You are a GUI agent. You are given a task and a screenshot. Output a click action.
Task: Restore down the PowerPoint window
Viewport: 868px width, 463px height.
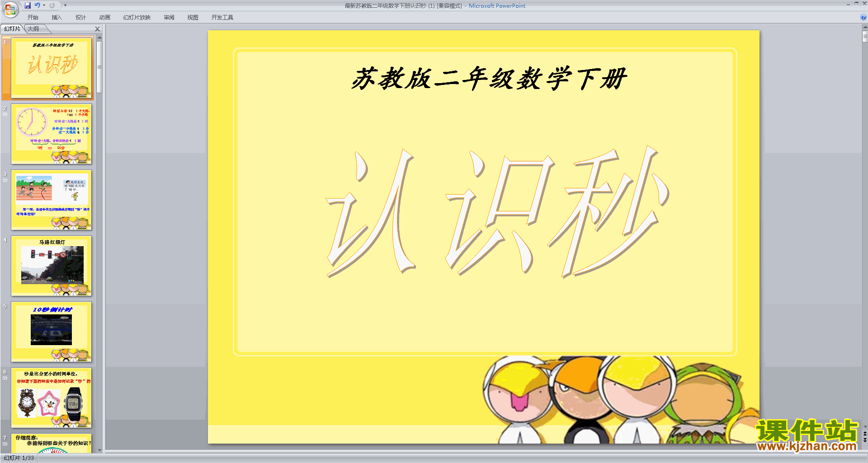tap(856, 4)
